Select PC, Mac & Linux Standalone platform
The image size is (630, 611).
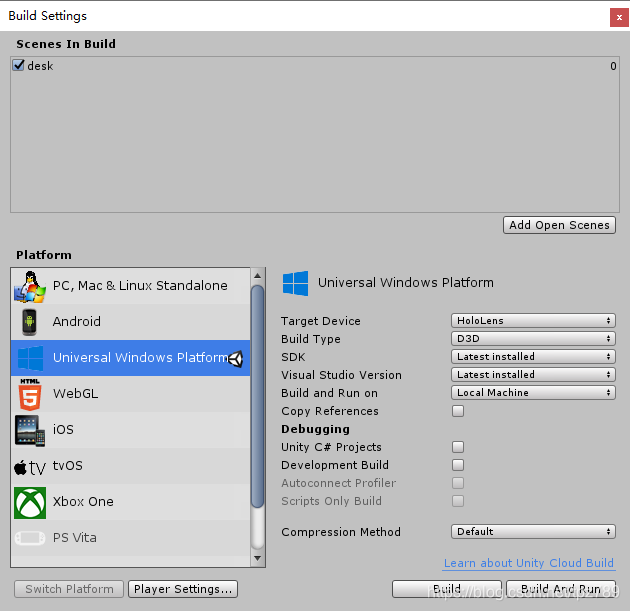click(131, 286)
